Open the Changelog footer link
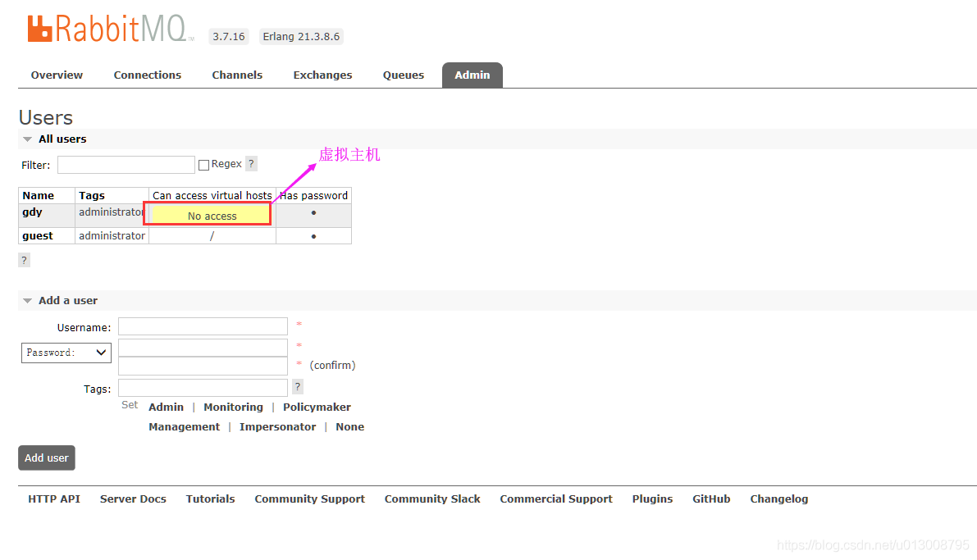 [x=778, y=499]
